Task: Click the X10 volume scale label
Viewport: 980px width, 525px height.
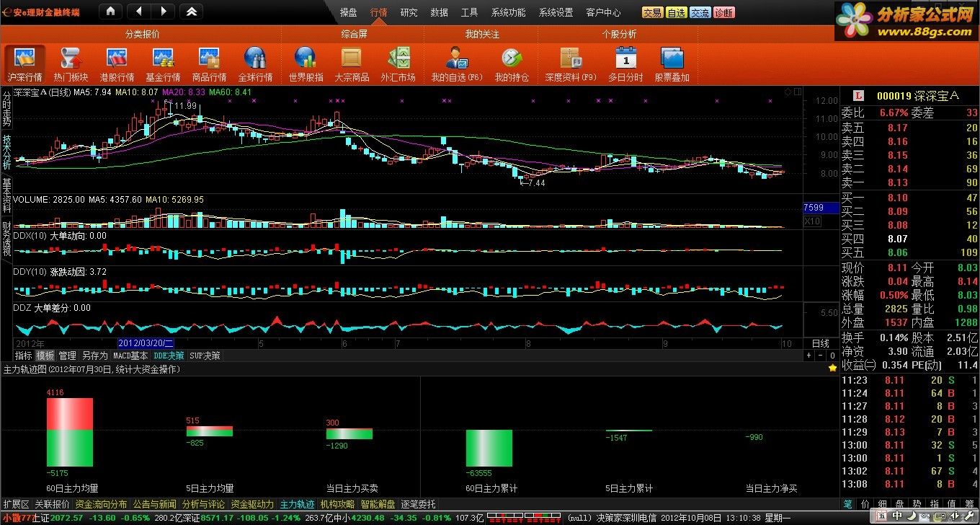Action: point(812,221)
